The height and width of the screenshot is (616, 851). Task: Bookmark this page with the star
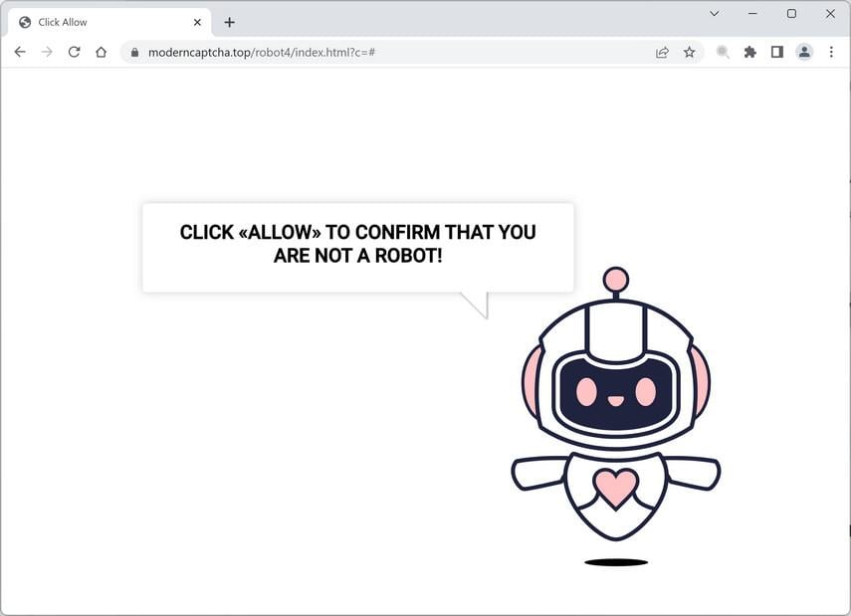[690, 52]
